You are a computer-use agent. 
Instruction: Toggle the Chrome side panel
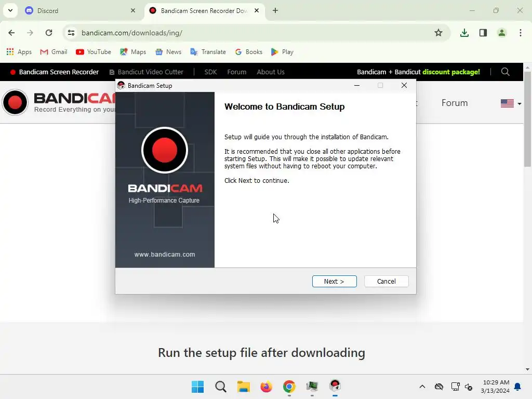tap(483, 33)
